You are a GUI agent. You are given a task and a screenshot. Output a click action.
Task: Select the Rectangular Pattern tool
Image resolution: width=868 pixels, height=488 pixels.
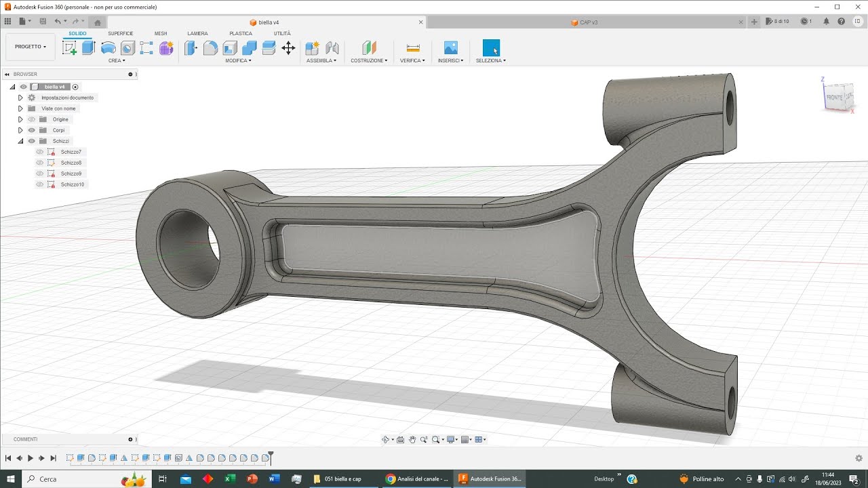(x=146, y=48)
